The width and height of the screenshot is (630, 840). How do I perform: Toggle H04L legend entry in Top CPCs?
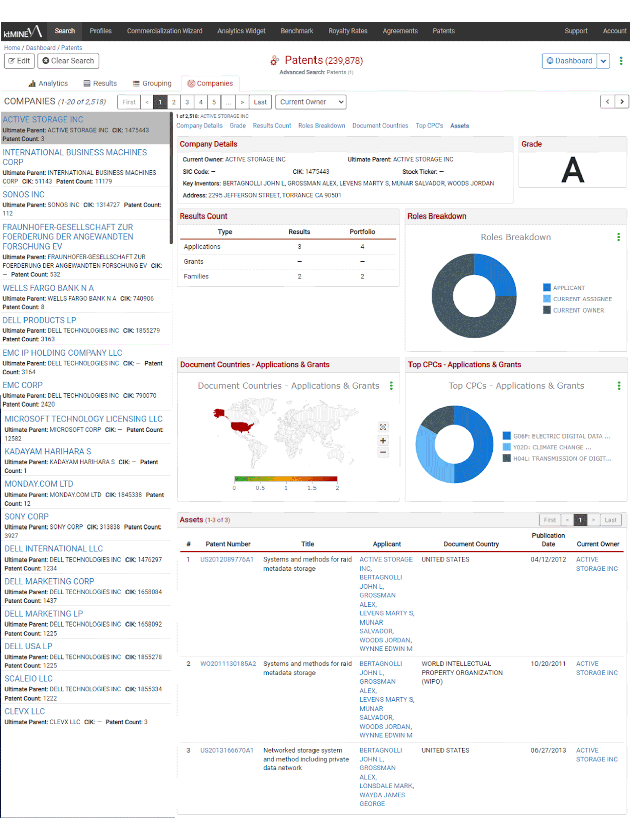coord(557,459)
